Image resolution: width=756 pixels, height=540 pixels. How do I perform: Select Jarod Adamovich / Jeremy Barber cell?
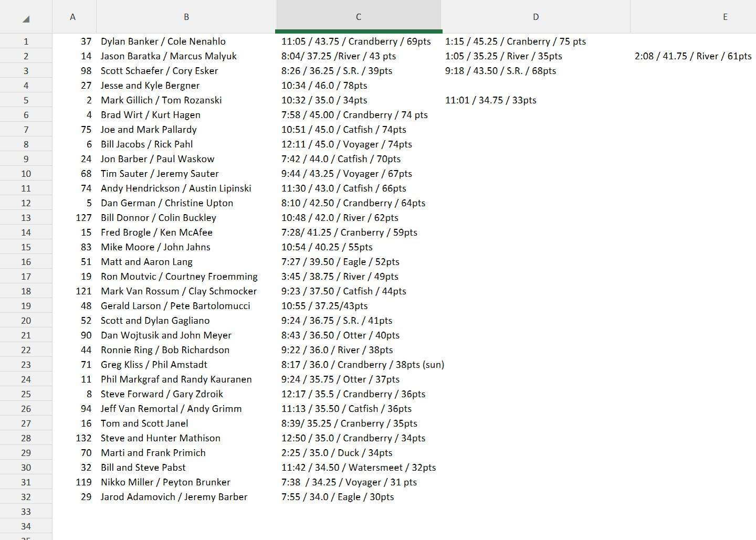point(174,497)
